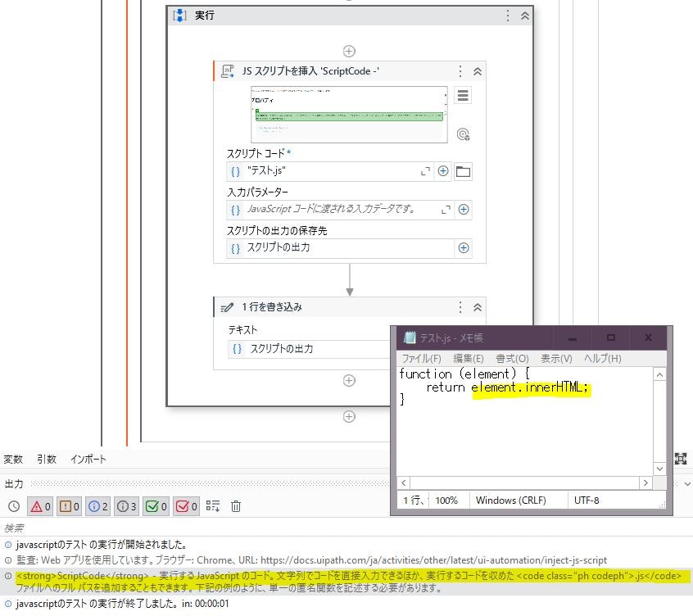Image resolution: width=693 pixels, height=616 pixels.
Task: Collapse the JS スクリプトを挿入 activity
Action: coord(477,70)
